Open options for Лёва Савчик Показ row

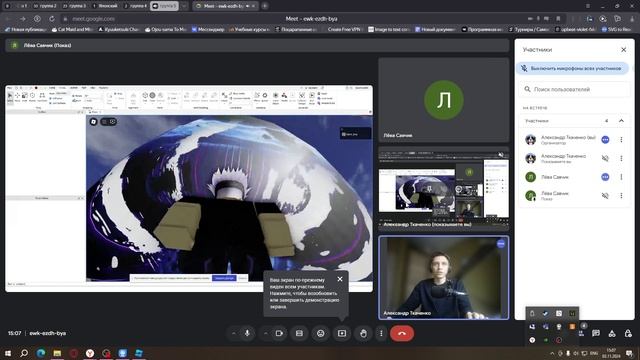click(x=621, y=196)
